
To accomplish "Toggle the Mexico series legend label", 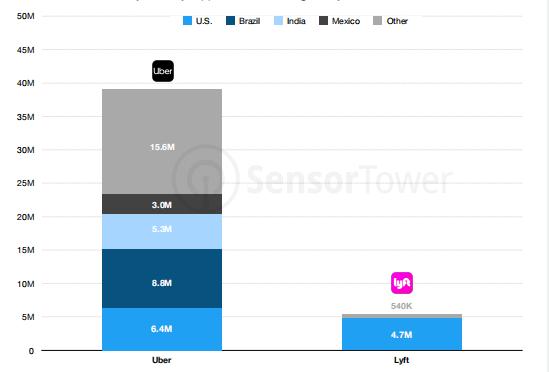I will pos(346,21).
